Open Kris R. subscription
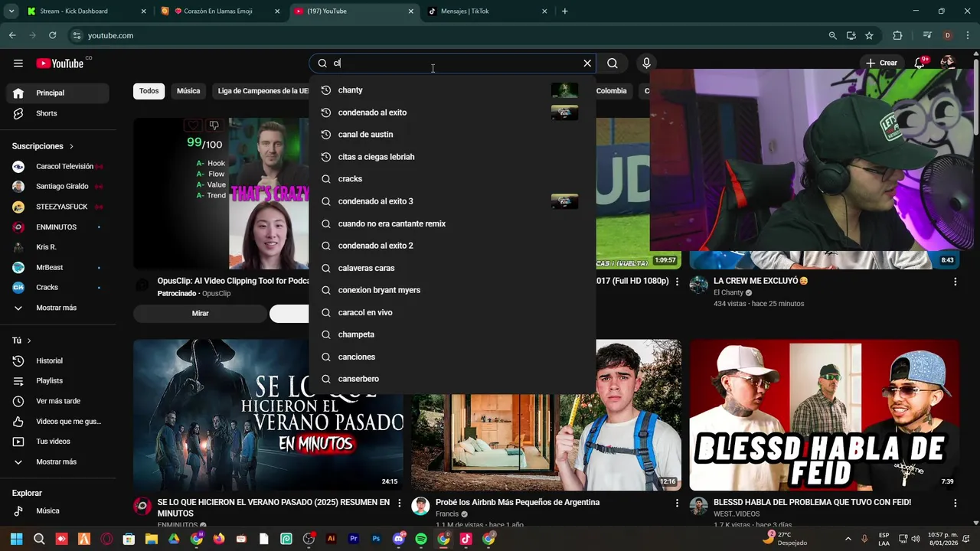 [59, 247]
